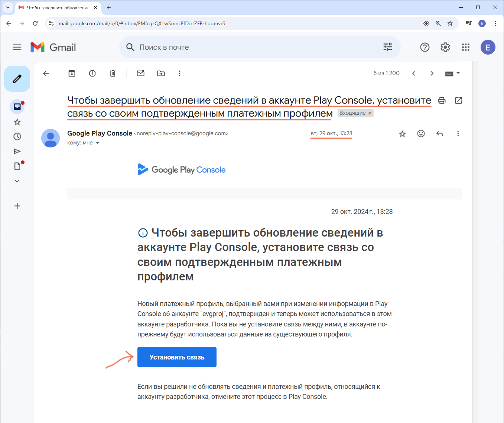
Task: Click the Chrome address bar URL
Action: pyautogui.click(x=142, y=23)
